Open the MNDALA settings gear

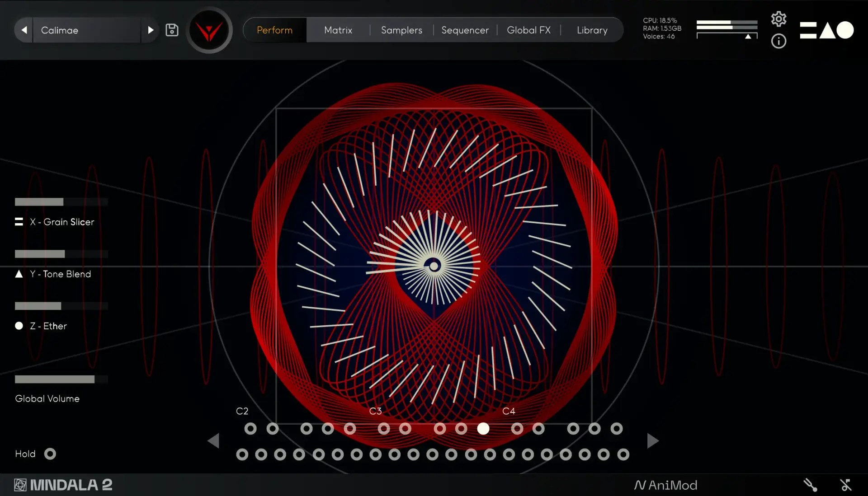coord(779,19)
